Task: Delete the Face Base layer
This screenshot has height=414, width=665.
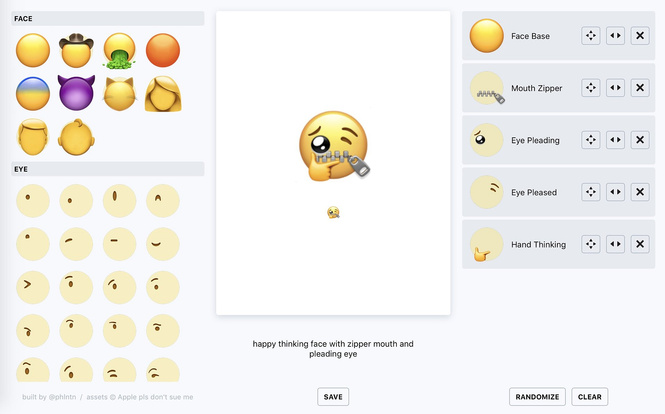Action: click(640, 36)
